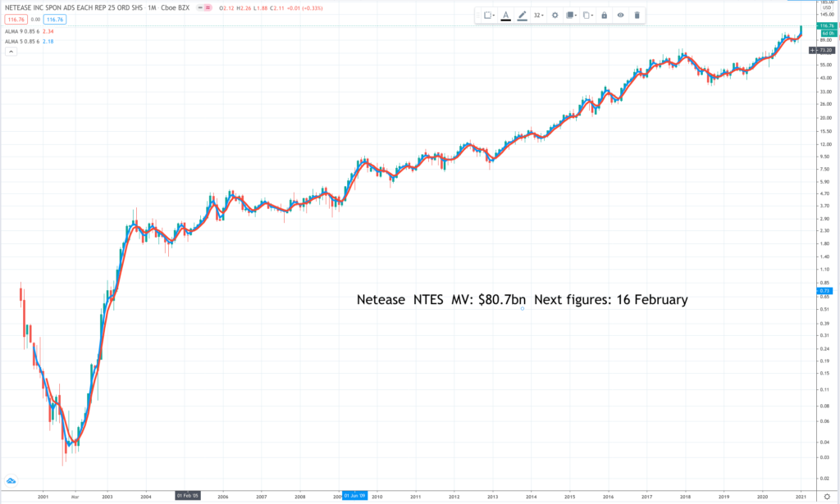Viewport: 840px width, 504px height.
Task: Click the TradingView cloud logo icon
Action: 11,481
